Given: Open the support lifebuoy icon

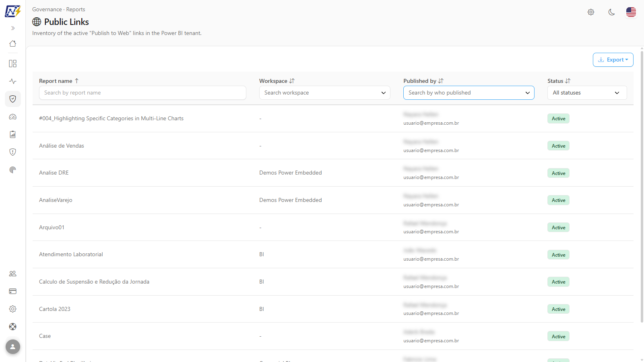Looking at the screenshot, I should (13, 327).
